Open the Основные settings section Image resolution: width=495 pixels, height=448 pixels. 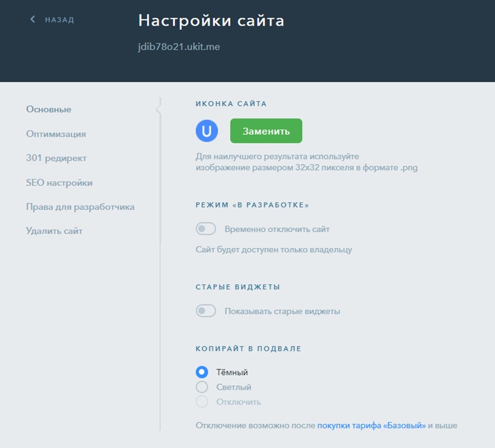tap(49, 109)
